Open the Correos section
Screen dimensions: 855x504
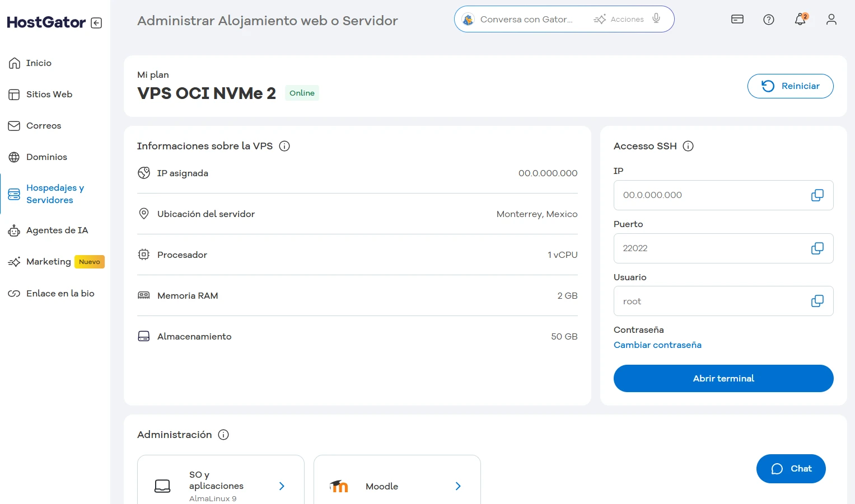point(44,125)
